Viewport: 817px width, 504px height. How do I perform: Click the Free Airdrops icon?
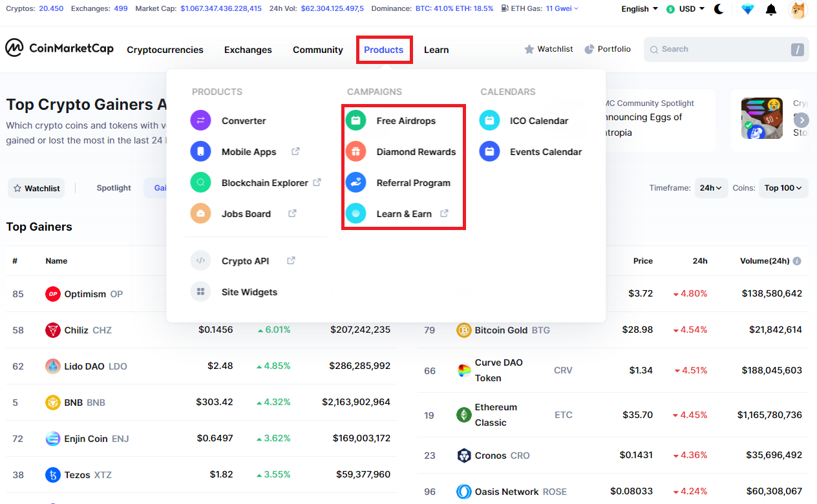(355, 120)
